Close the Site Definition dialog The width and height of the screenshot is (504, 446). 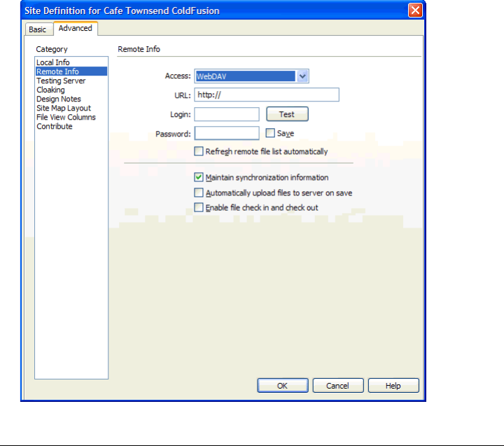coord(415,11)
